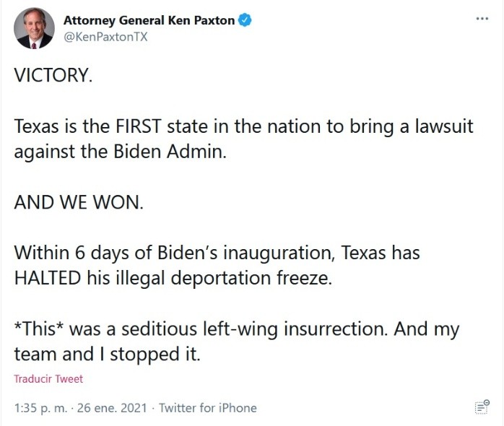Click the '*This* was a seditious left-wing' line

237,329
